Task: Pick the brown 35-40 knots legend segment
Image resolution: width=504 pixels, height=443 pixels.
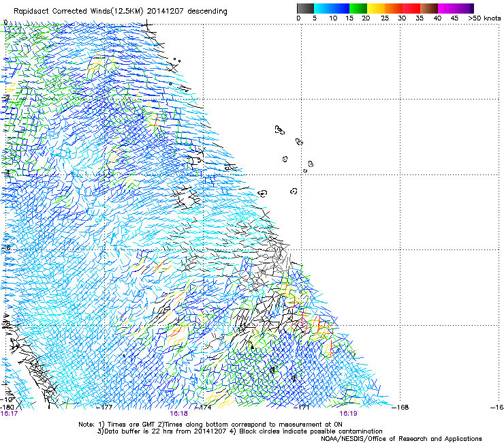Action: (x=429, y=8)
